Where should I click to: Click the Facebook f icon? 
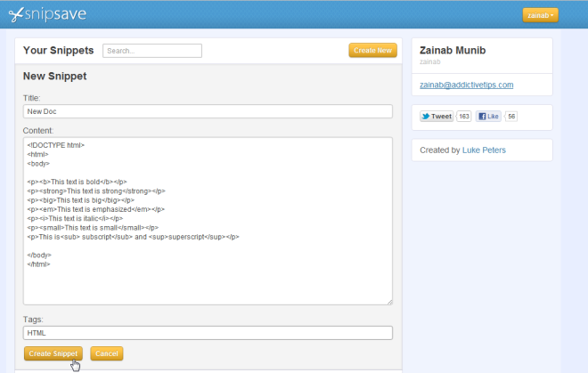pyautogui.click(x=482, y=117)
